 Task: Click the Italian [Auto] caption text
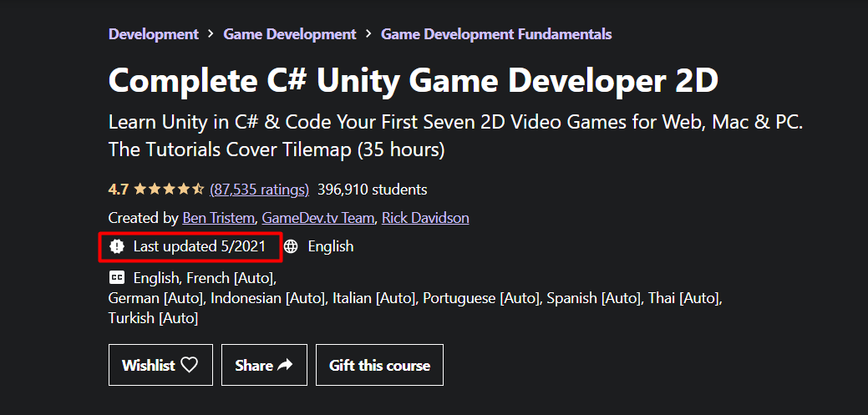pos(373,298)
